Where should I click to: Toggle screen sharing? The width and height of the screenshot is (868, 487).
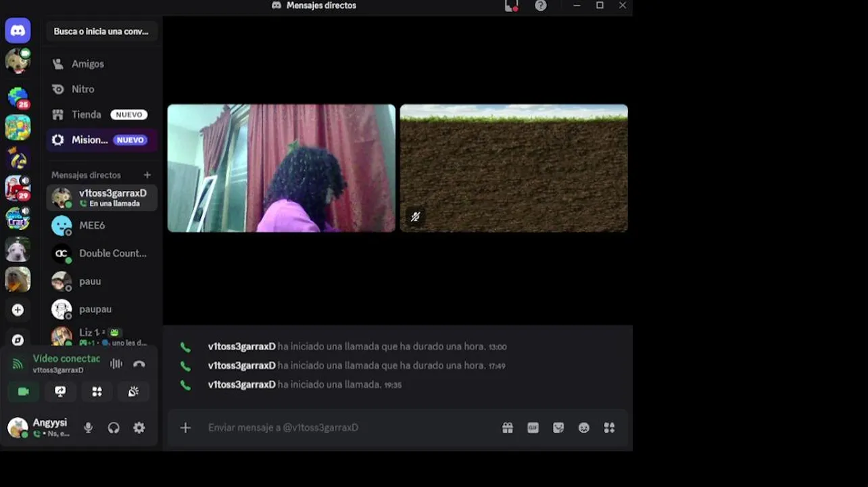click(60, 392)
